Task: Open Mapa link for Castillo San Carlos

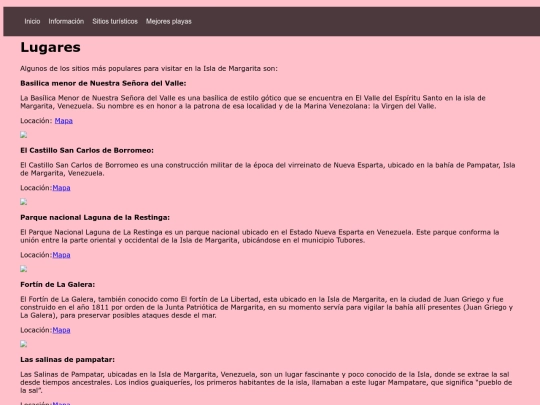Action: pos(61,188)
